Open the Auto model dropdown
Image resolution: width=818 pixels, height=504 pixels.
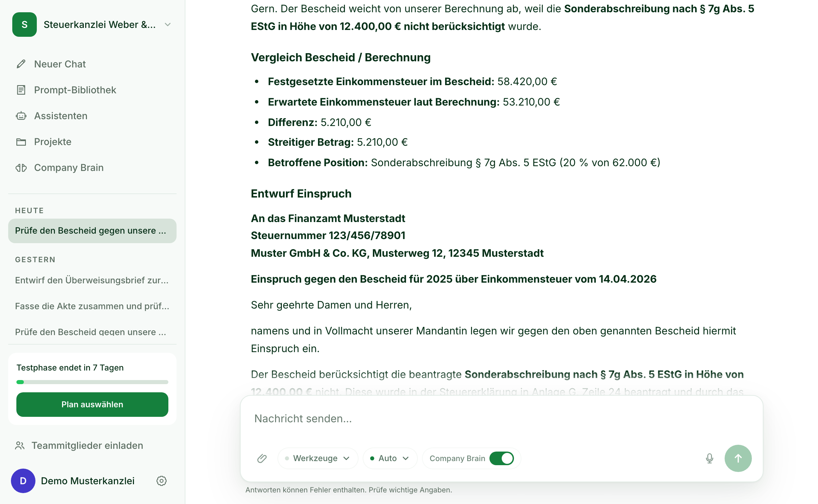(390, 458)
